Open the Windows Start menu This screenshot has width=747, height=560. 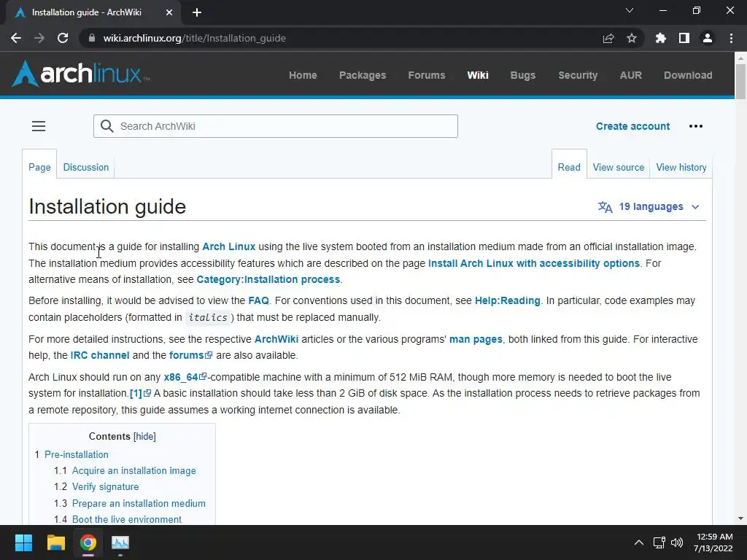pos(23,542)
